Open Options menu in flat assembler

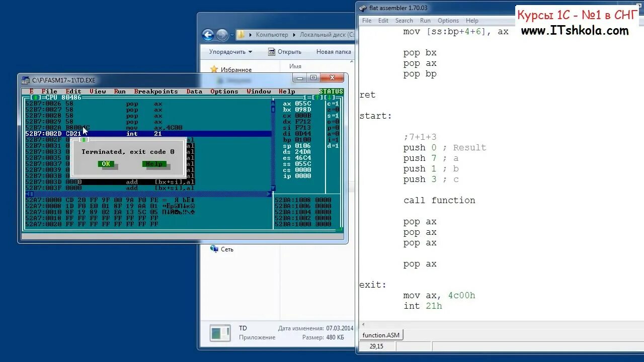pyautogui.click(x=448, y=21)
